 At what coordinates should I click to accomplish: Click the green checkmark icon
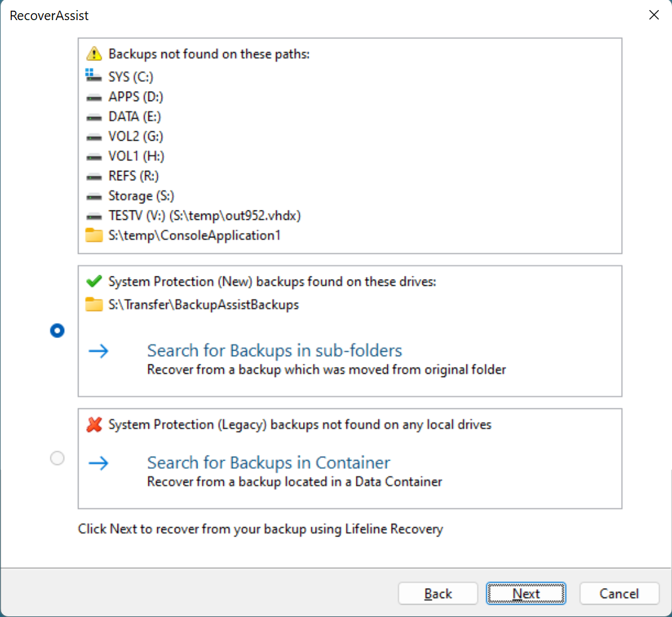(94, 281)
